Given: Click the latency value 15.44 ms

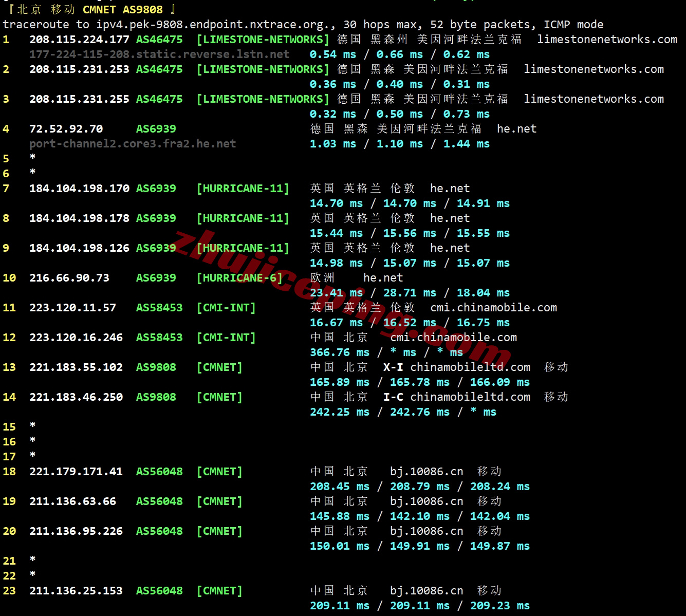Looking at the screenshot, I should (337, 233).
